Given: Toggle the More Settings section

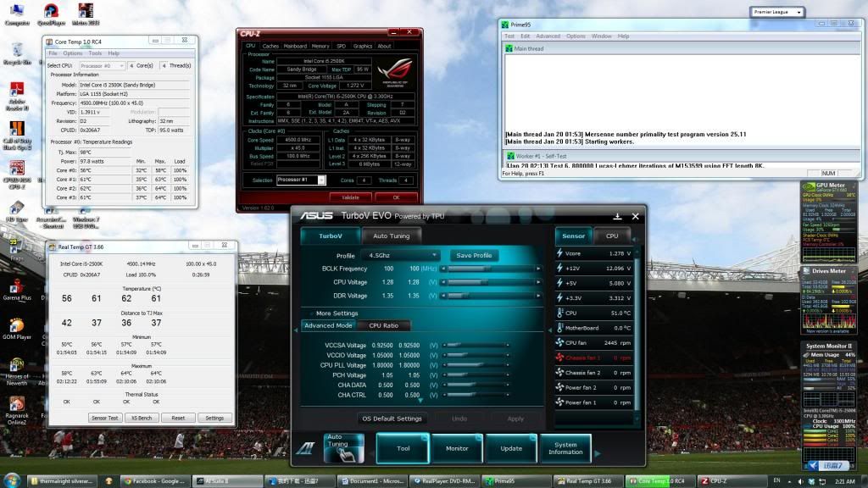Looking at the screenshot, I should click(x=336, y=313).
